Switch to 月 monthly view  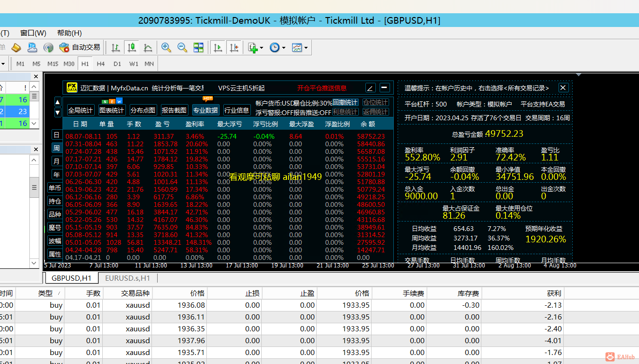pos(56,161)
